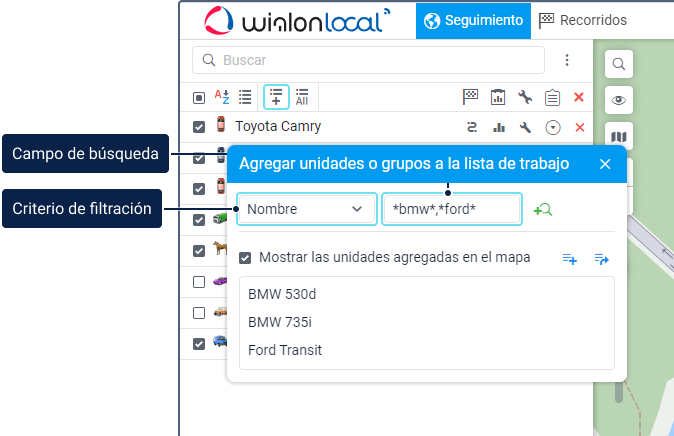674x436 pixels.
Task: Click the map eye visibility button
Action: coord(619,100)
